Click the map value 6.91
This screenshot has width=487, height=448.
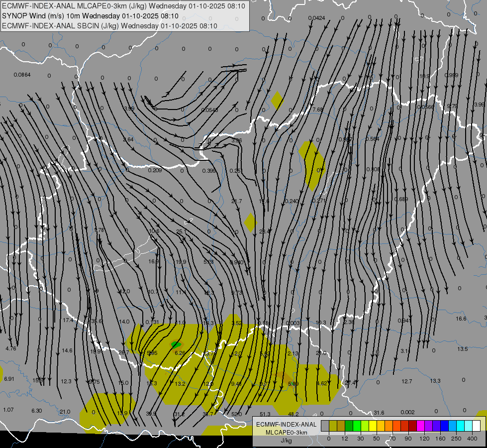(9, 379)
